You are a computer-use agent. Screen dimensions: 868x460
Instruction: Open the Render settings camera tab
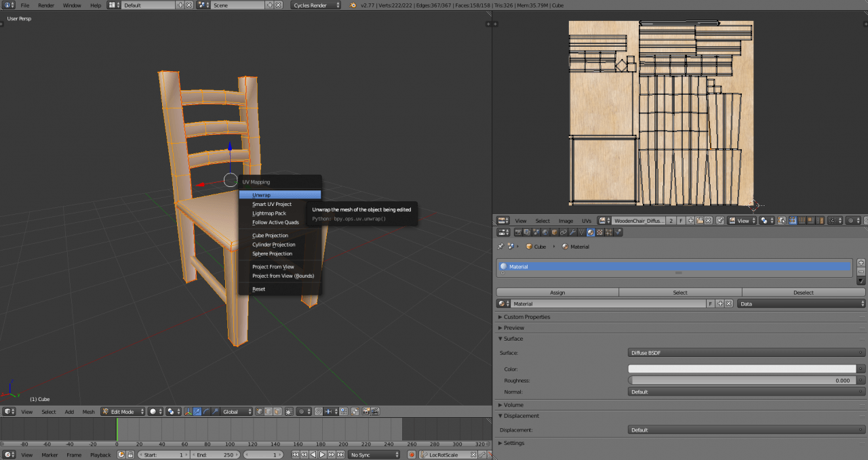[517, 232]
